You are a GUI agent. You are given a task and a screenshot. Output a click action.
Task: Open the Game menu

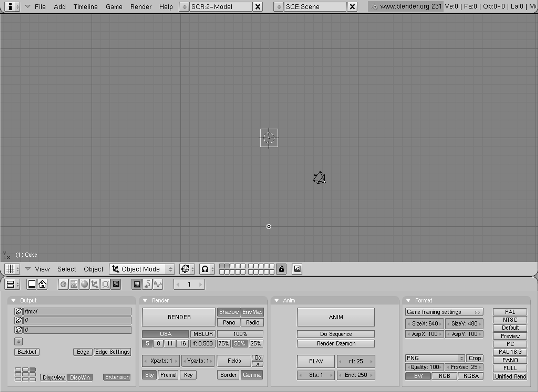(x=114, y=7)
